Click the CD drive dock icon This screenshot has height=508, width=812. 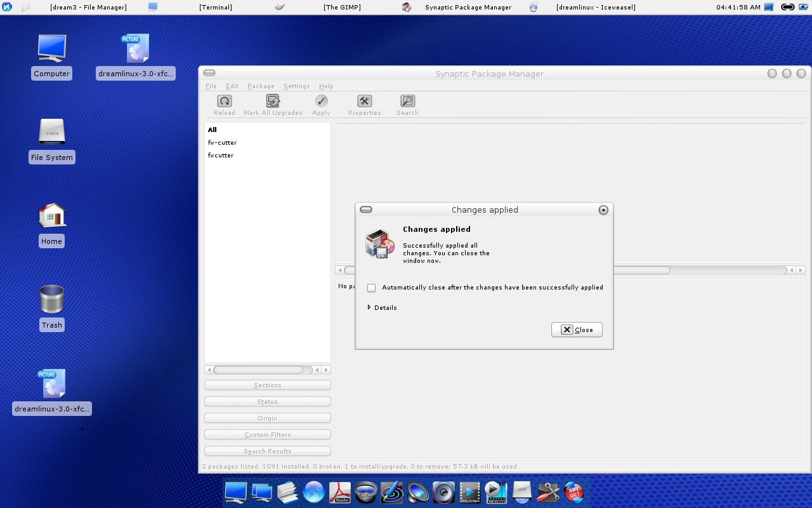coord(521,491)
